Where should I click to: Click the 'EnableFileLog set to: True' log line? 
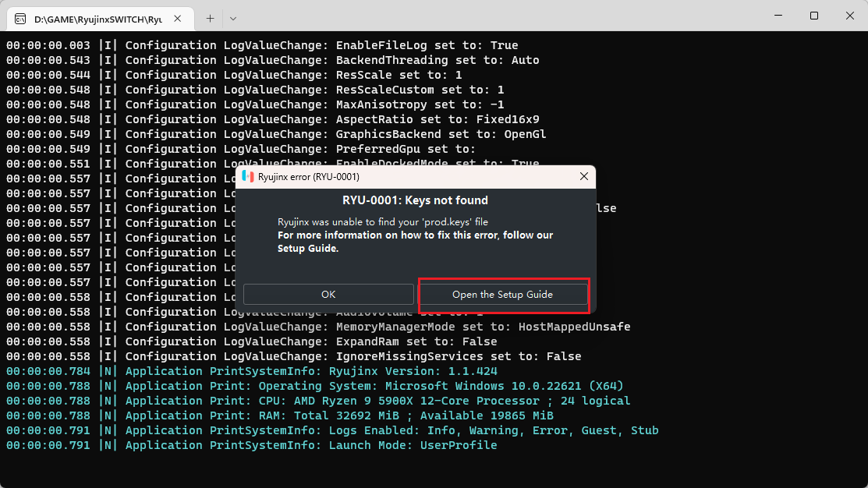(x=262, y=45)
